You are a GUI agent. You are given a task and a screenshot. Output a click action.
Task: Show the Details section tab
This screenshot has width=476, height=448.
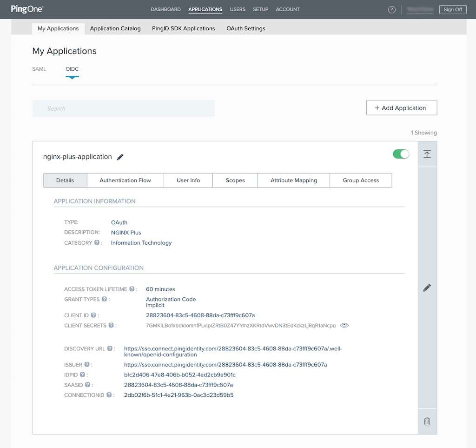(65, 181)
